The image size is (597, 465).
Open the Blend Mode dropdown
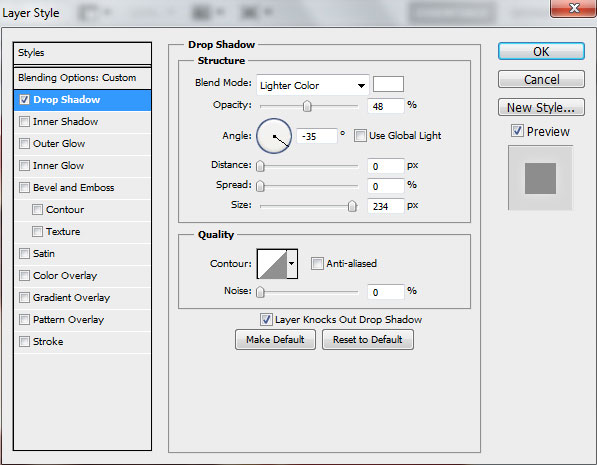pyautogui.click(x=313, y=85)
